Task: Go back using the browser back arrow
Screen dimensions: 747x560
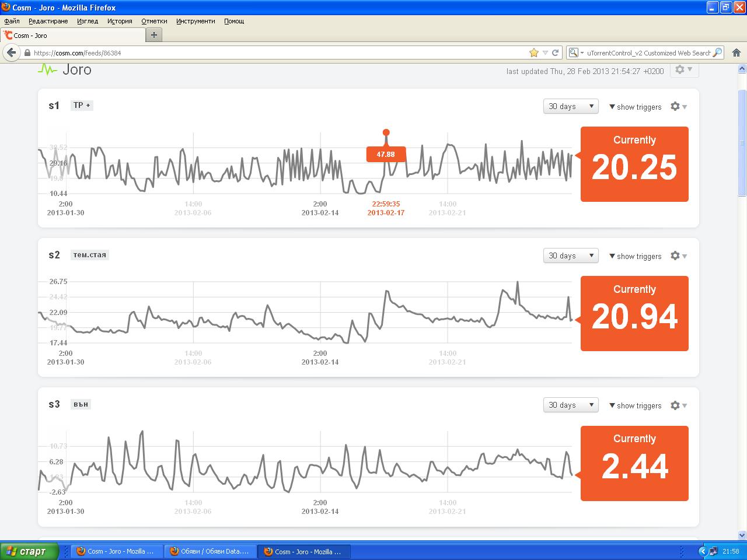Action: coord(11,52)
